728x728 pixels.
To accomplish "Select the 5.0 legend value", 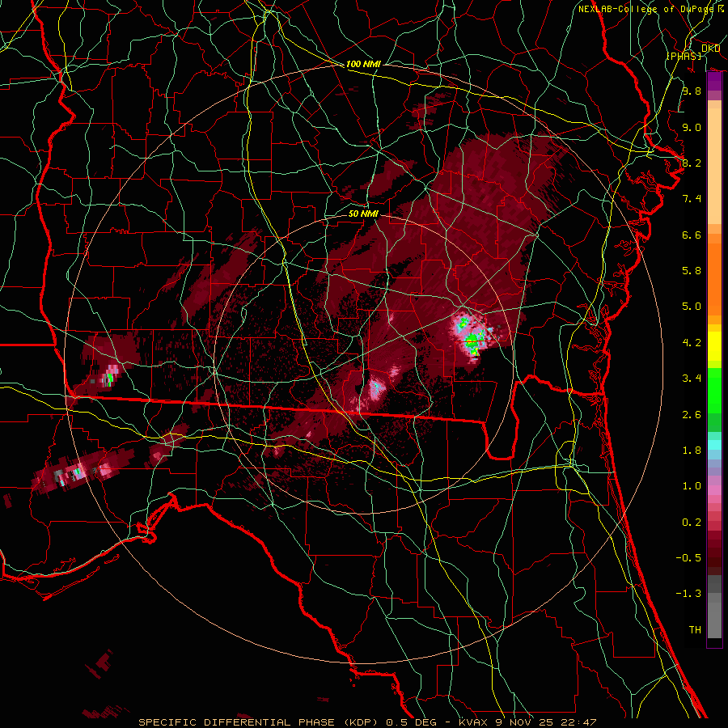I will point(692,307).
